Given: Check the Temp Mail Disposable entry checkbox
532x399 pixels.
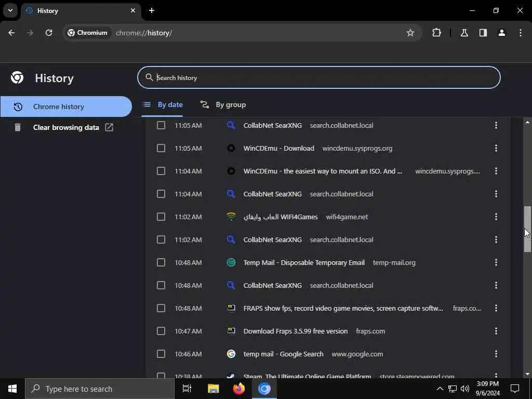Looking at the screenshot, I should pyautogui.click(x=161, y=262).
